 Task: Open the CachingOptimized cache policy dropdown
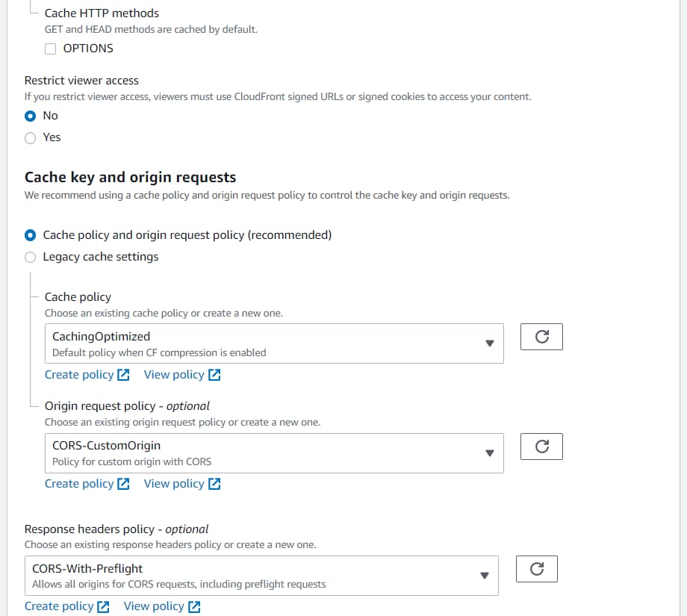tap(274, 343)
